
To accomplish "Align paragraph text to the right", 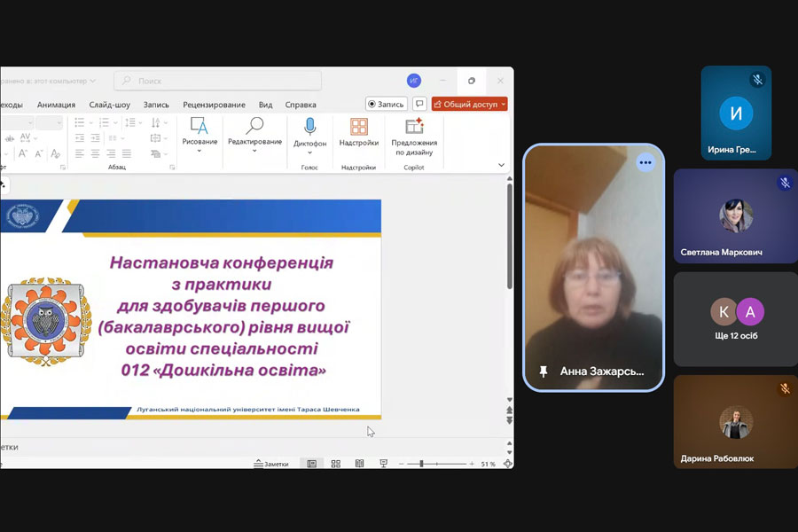I will click(x=111, y=153).
